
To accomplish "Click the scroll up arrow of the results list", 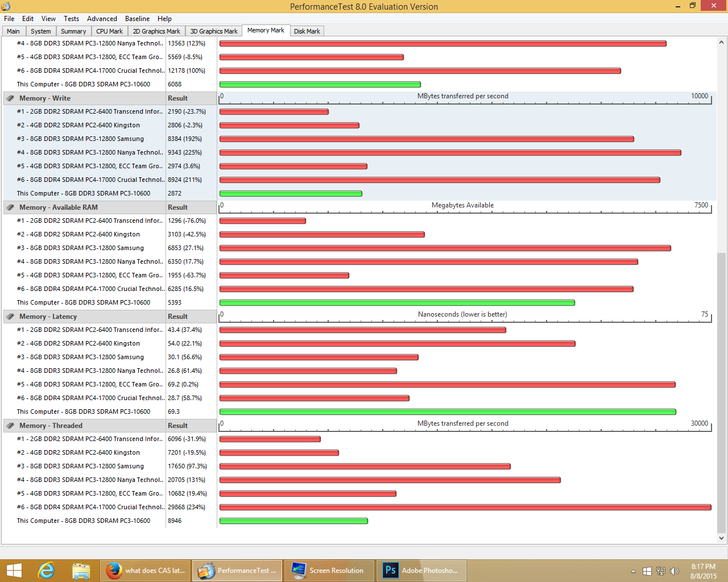I will [x=722, y=42].
